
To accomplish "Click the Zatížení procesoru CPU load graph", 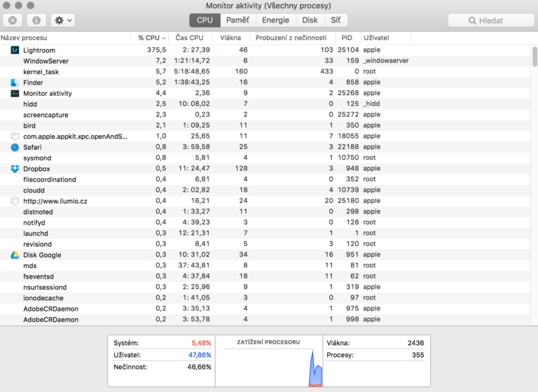I will [x=268, y=365].
